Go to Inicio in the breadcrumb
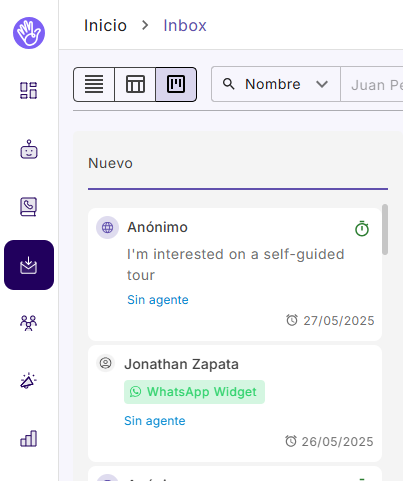This screenshot has width=403, height=481. (x=105, y=25)
